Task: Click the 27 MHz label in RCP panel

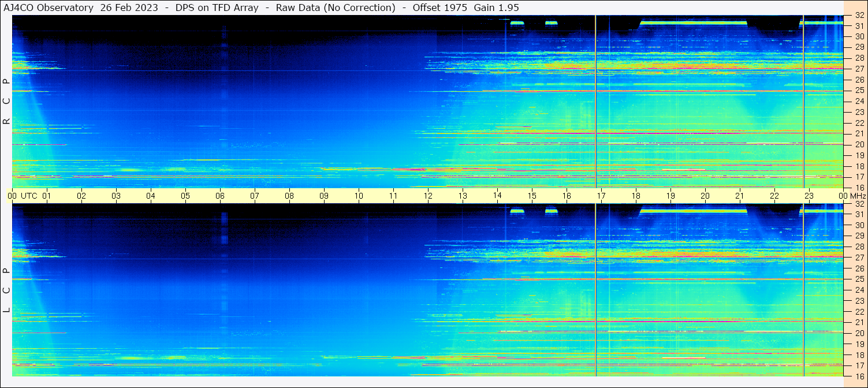Action: pos(859,69)
